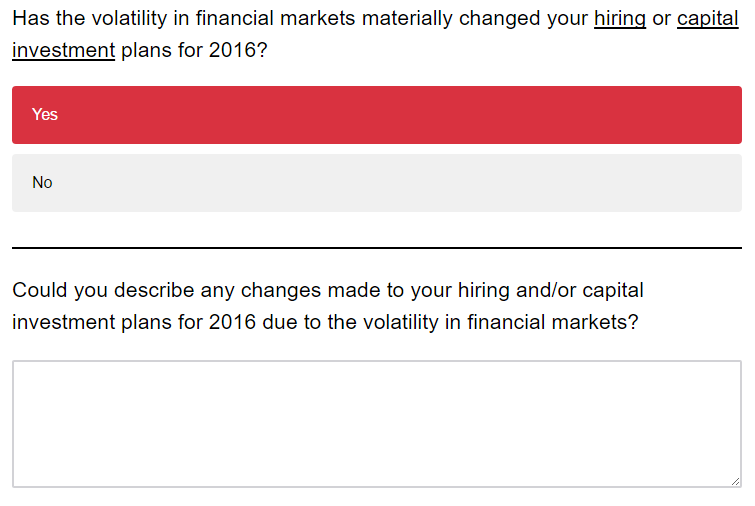This screenshot has width=755, height=506.
Task: Click the "Yes" label text
Action: [45, 115]
